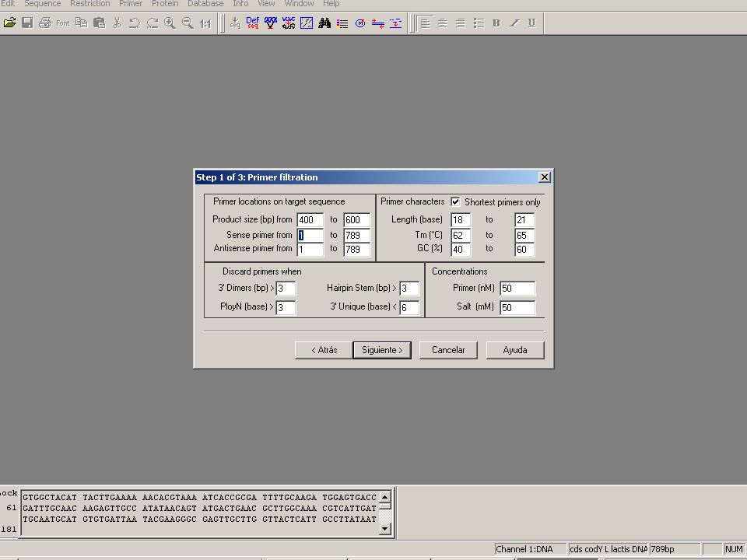Toggle Bold formatting icon
Screen dimensions: 747x560
(496, 23)
